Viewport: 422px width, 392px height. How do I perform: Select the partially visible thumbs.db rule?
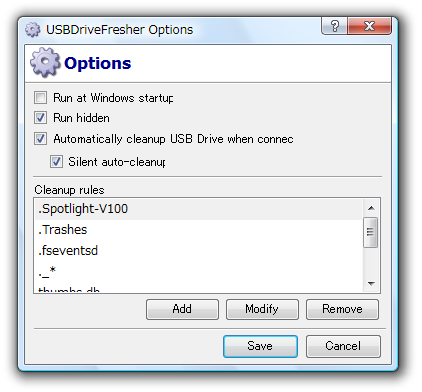[199, 289]
